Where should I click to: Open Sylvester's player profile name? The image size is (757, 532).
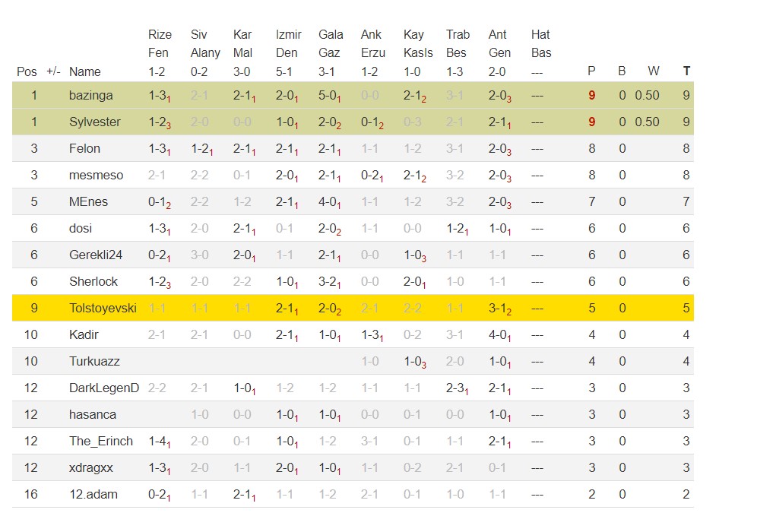[95, 122]
